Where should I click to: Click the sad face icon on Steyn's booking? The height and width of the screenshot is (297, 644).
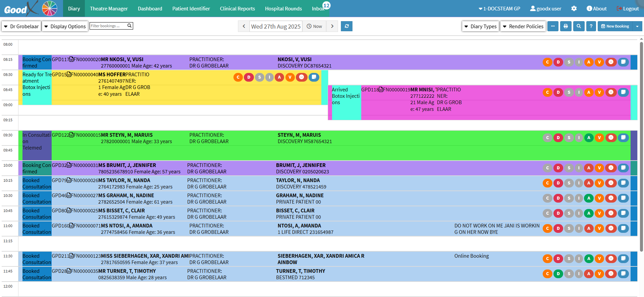(611, 137)
